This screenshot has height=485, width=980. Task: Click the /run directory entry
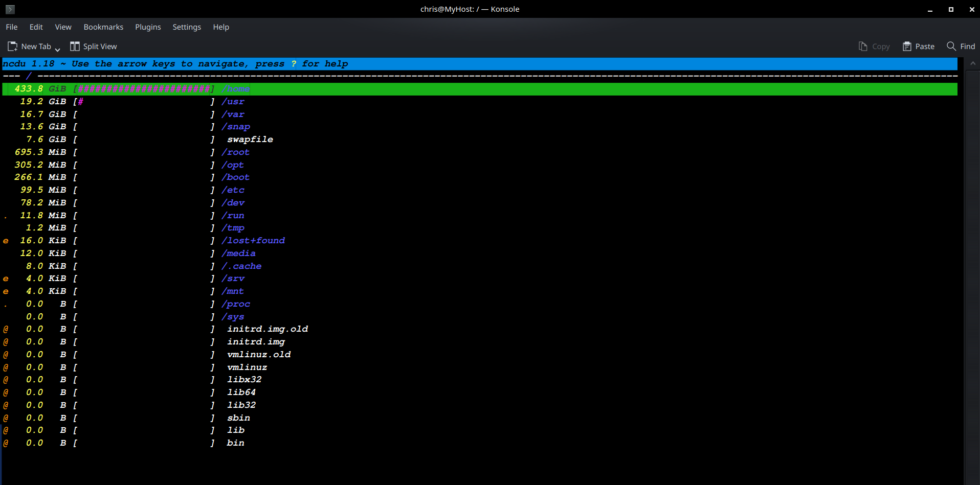pyautogui.click(x=233, y=216)
